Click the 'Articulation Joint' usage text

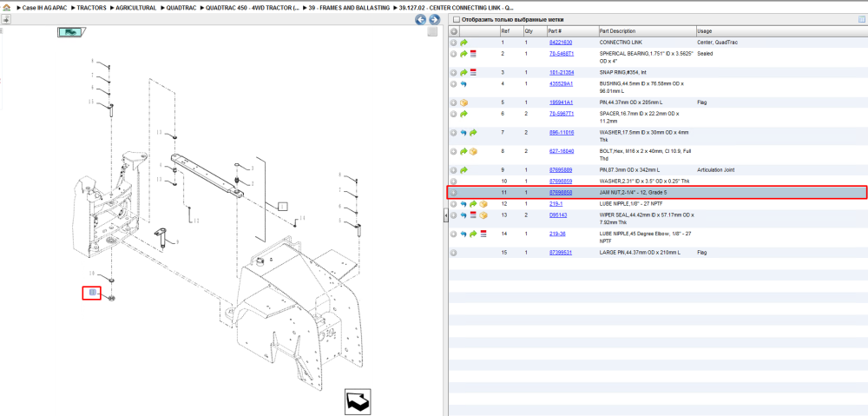click(716, 170)
